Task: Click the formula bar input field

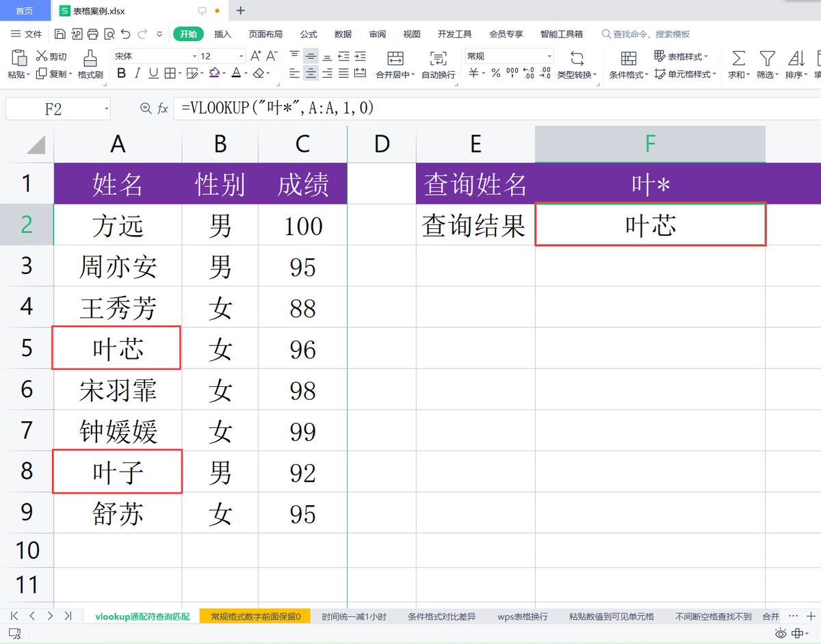Action: pos(496,108)
